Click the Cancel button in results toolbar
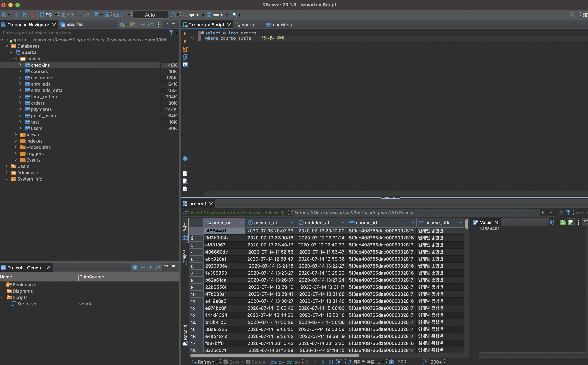 pyautogui.click(x=256, y=362)
